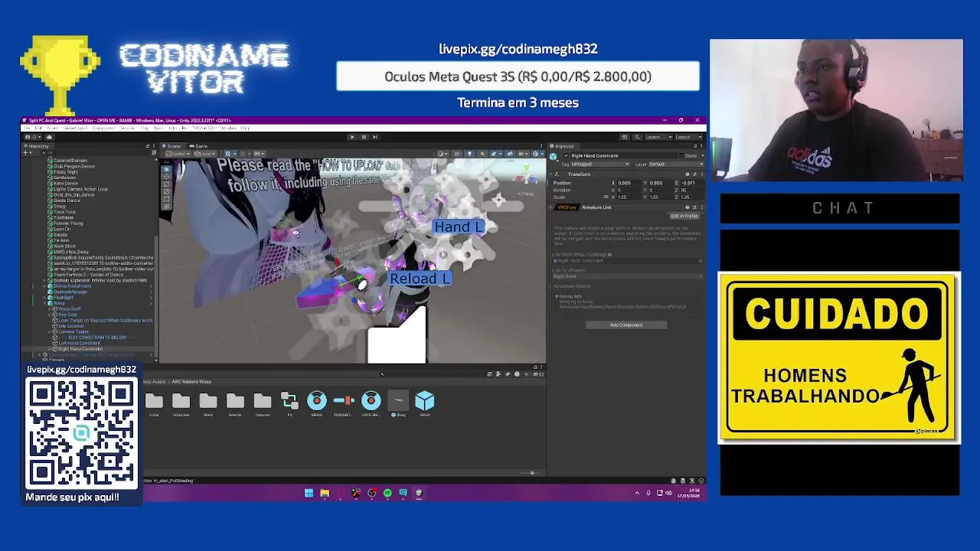This screenshot has width=980, height=551.
Task: Open the Layer Default dropdown
Action: [676, 165]
